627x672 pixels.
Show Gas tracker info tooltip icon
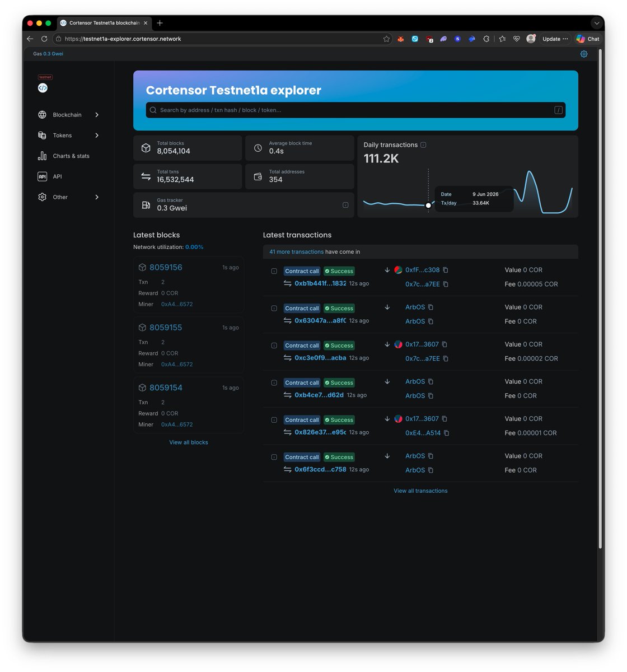[x=345, y=205]
